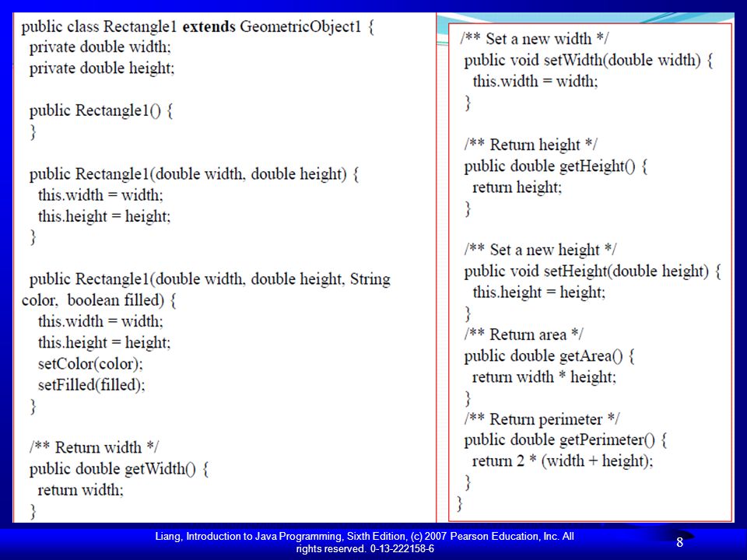Click 'public void setHeight(double height) {'
The width and height of the screenshot is (747, 560).
(x=593, y=271)
